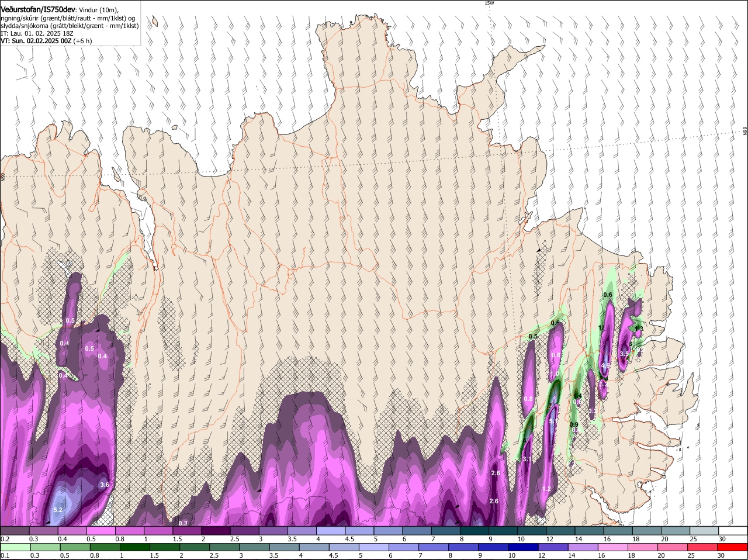Pick the 18 grey-teal swatch, upper legend row
The height and width of the screenshot is (560, 748).
click(646, 530)
